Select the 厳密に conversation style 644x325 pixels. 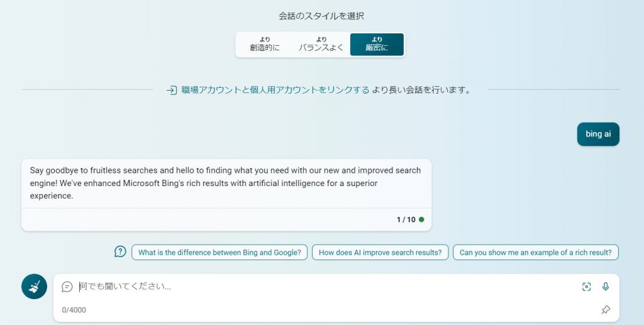click(x=377, y=45)
